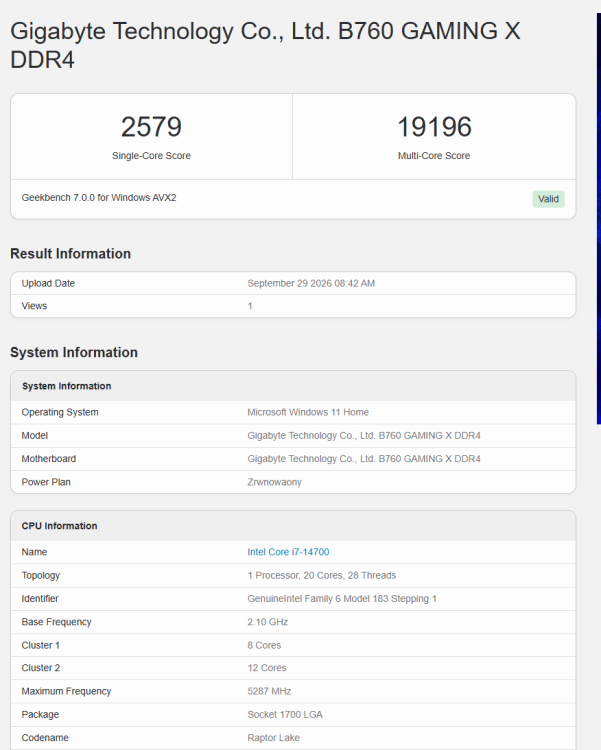The width and height of the screenshot is (601, 750).
Task: Click the Power Plan label
Action: [46, 482]
